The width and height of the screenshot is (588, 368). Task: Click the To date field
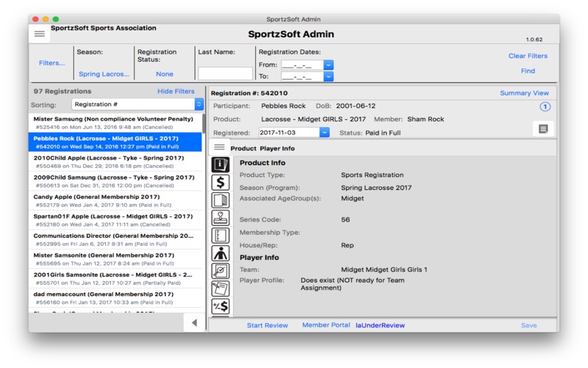tap(302, 77)
